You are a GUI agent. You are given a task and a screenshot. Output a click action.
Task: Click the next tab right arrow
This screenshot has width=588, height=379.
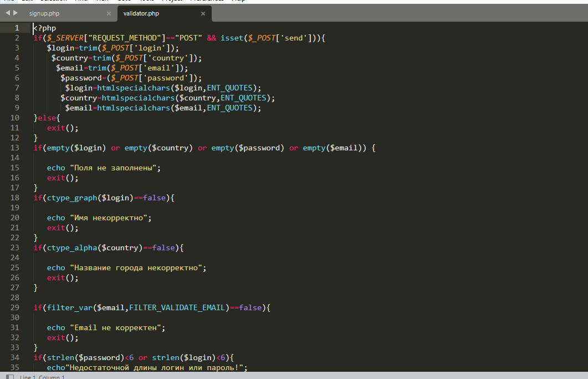[x=16, y=13]
